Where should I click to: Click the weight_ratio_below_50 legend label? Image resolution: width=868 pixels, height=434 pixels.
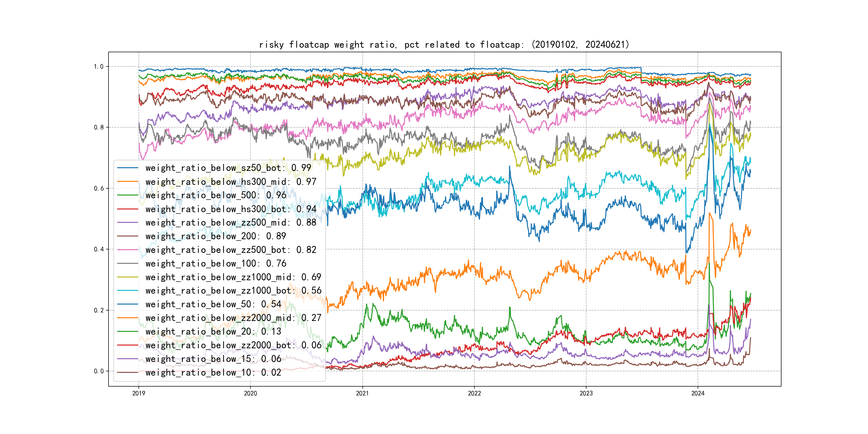click(x=213, y=304)
